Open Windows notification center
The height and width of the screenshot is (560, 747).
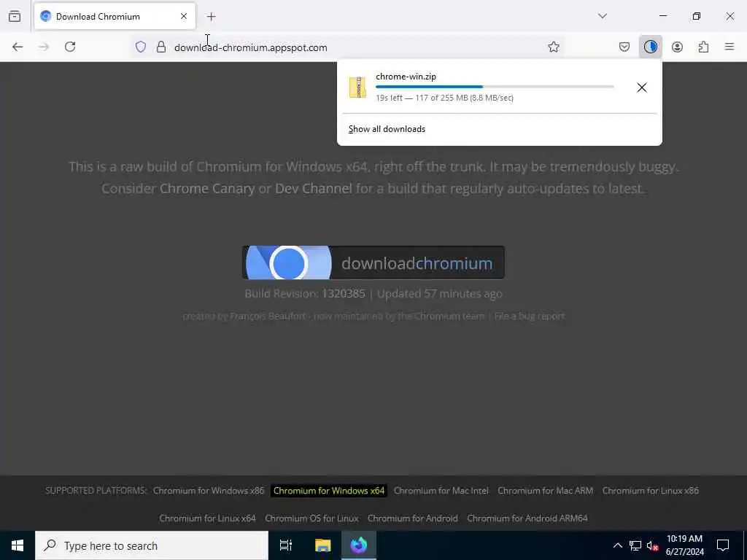723,545
